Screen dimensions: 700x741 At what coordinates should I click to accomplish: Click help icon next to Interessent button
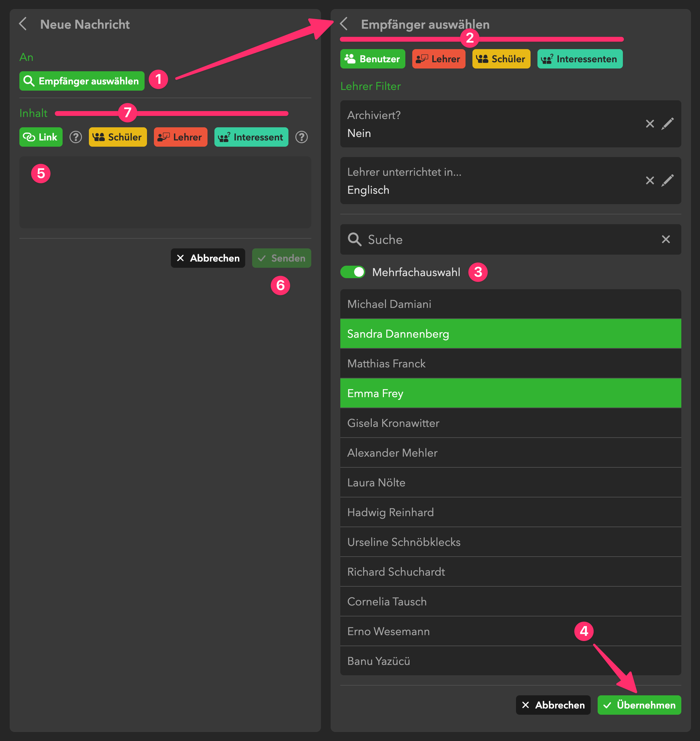[301, 137]
